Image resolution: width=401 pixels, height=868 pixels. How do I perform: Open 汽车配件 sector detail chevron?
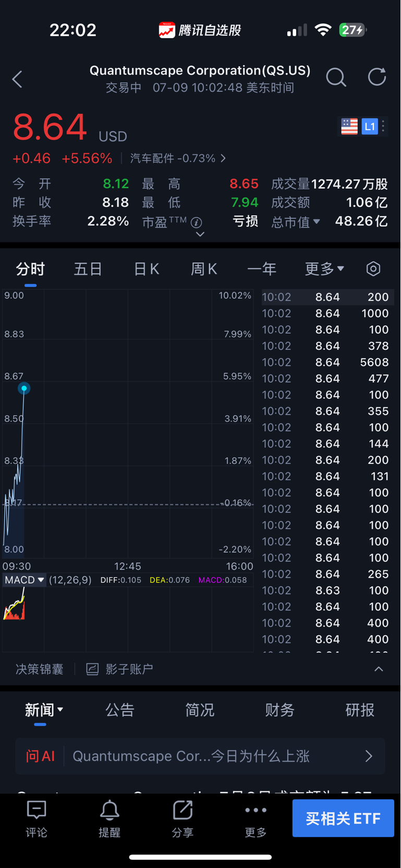click(223, 158)
